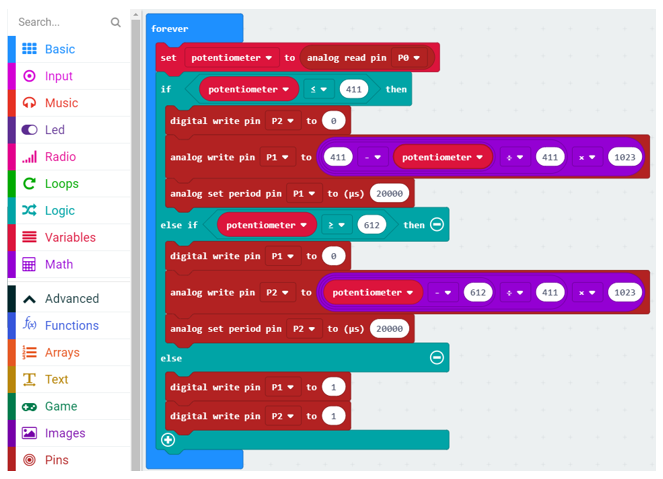Open the Pins category icon

pyautogui.click(x=29, y=460)
